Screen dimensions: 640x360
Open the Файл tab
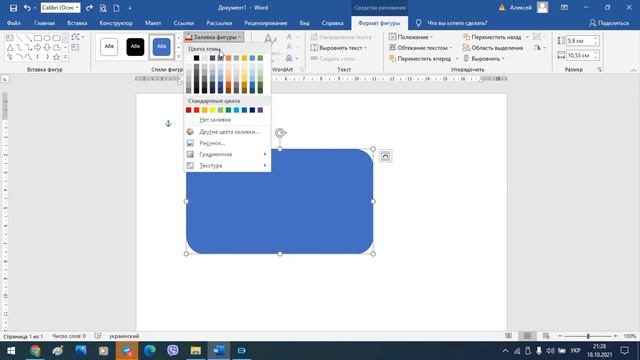[14, 23]
